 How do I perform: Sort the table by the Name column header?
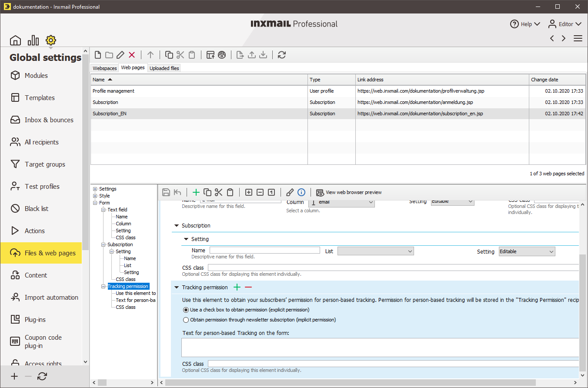(x=199, y=80)
